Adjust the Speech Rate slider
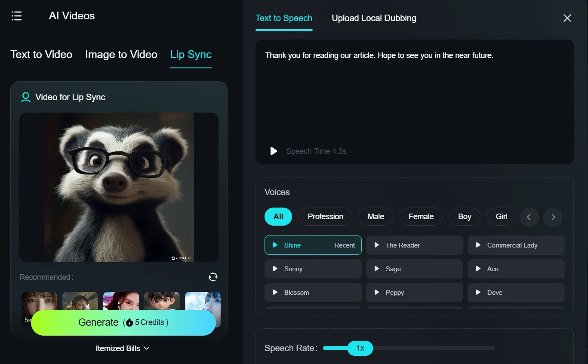Screen dimensions: 588x364 (x=360, y=348)
